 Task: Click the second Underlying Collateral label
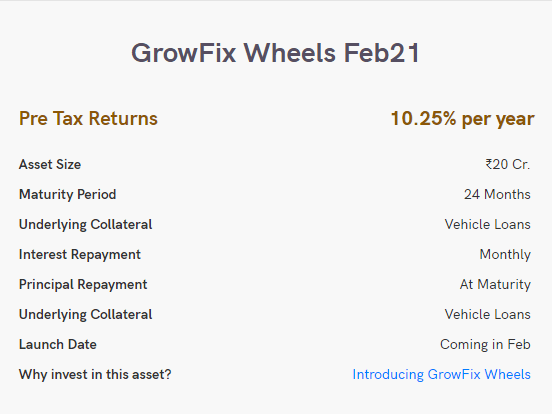pyautogui.click(x=86, y=315)
